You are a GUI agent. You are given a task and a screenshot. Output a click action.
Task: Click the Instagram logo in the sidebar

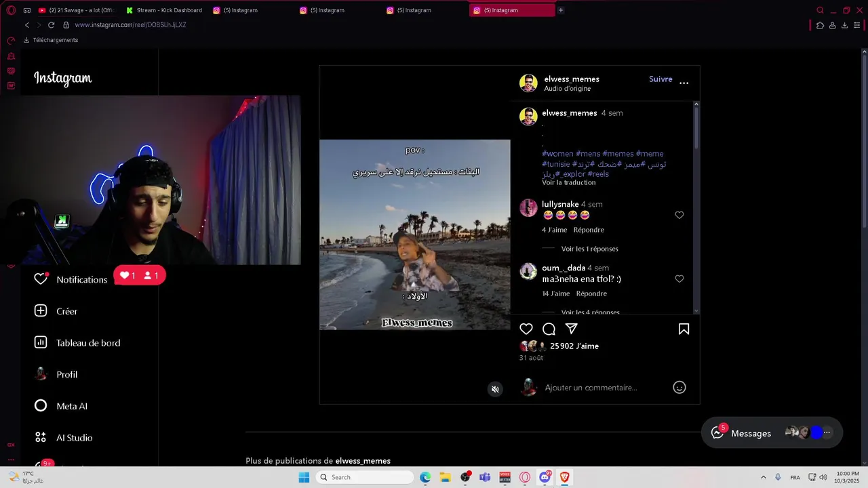pos(63,79)
